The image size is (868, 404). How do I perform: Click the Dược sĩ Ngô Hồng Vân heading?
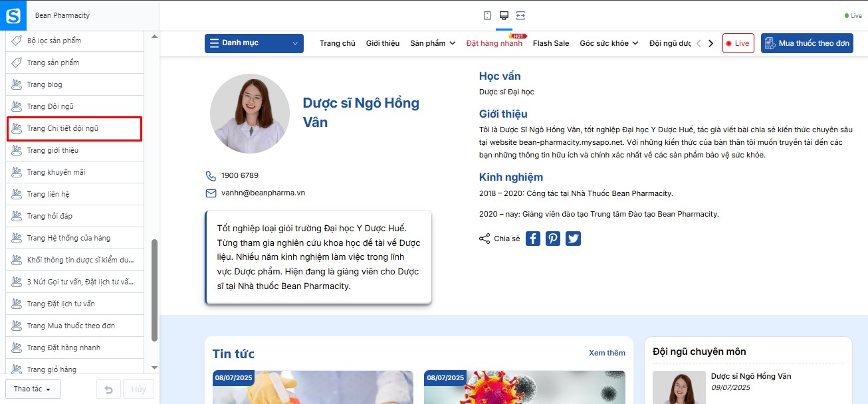click(361, 112)
